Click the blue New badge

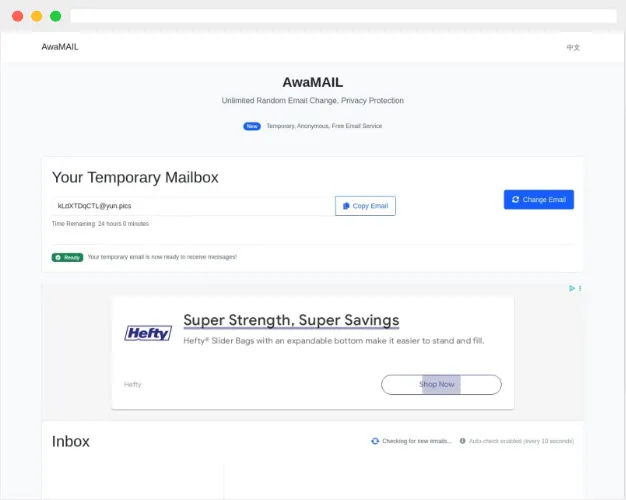252,126
